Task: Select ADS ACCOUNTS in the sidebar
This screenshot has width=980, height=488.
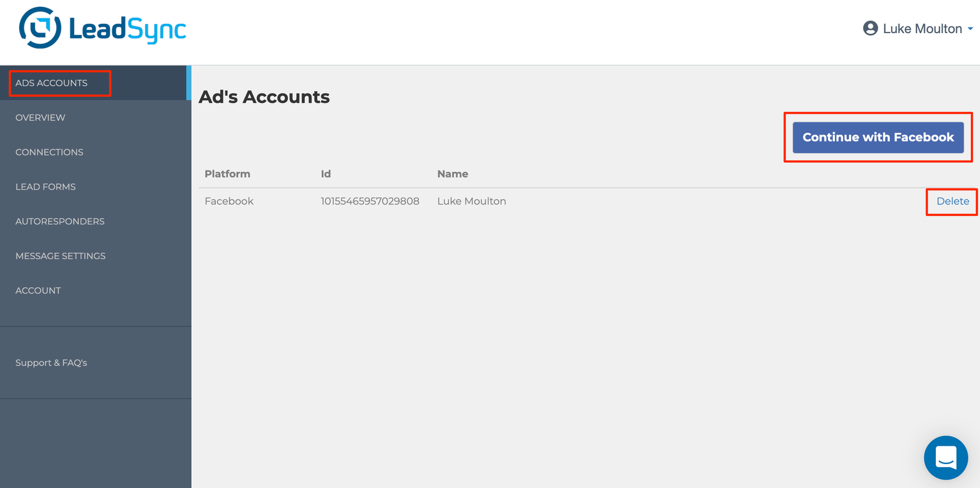Action: click(51, 83)
